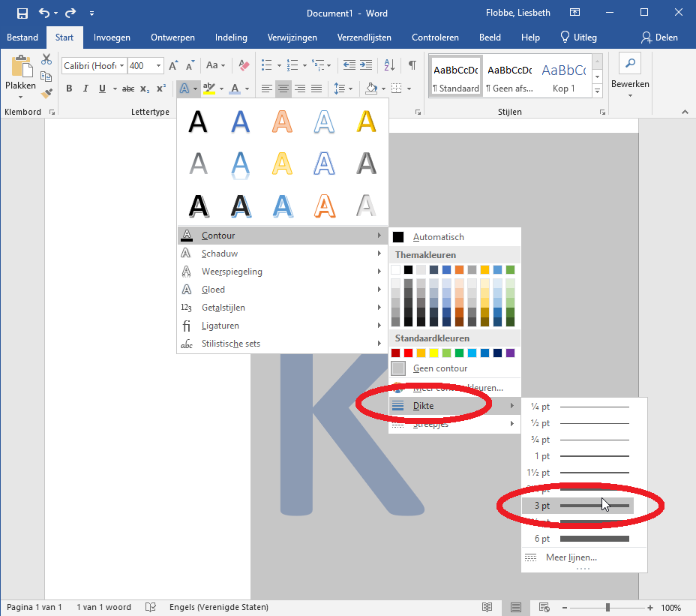Redo the last action
The width and height of the screenshot is (696, 616).
[70, 13]
